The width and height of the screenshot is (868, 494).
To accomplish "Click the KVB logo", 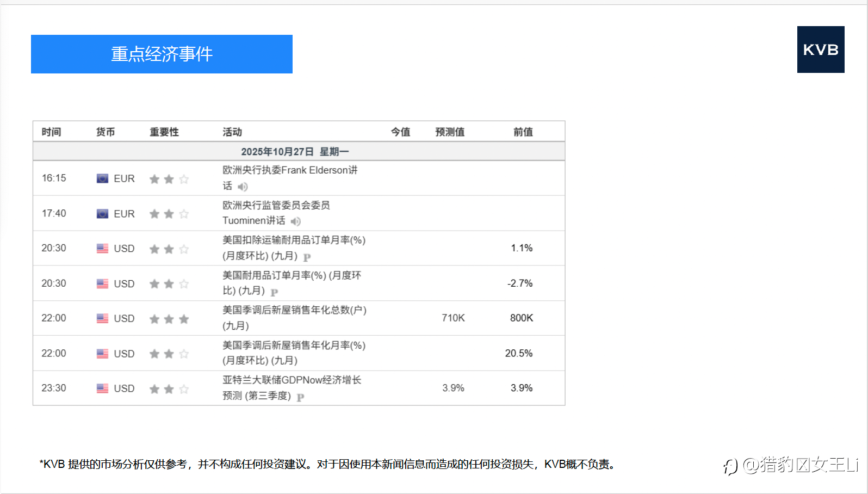I will click(821, 50).
